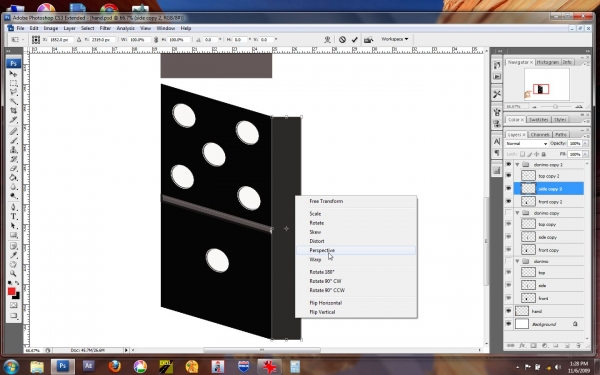The image size is (600, 375).
Task: Click the foreground red color swatch
Action: tap(11, 292)
